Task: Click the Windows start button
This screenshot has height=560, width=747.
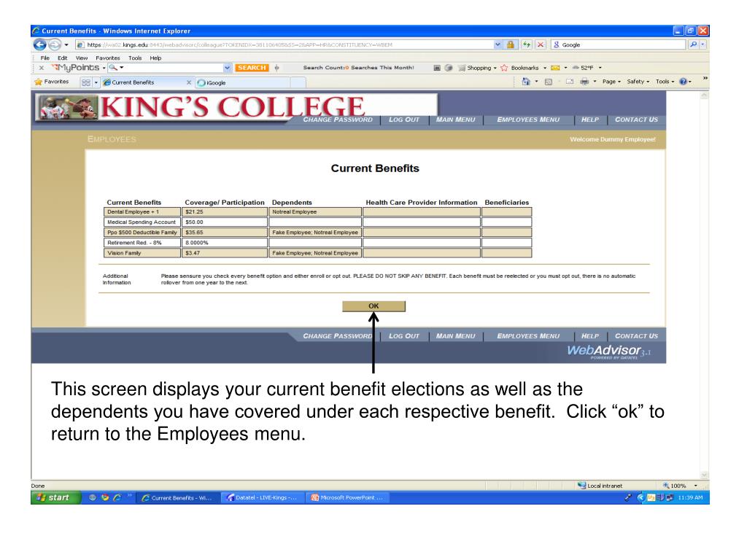Action: [x=55, y=497]
